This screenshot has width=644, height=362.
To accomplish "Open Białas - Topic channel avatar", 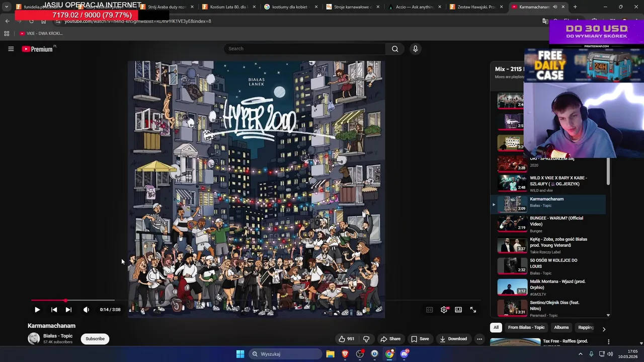I will tap(34, 338).
